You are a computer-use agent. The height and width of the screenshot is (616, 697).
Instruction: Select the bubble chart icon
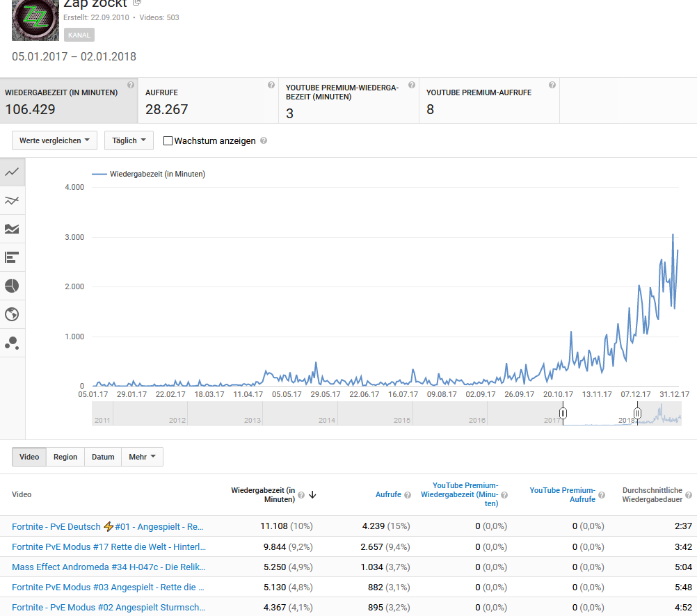point(12,343)
